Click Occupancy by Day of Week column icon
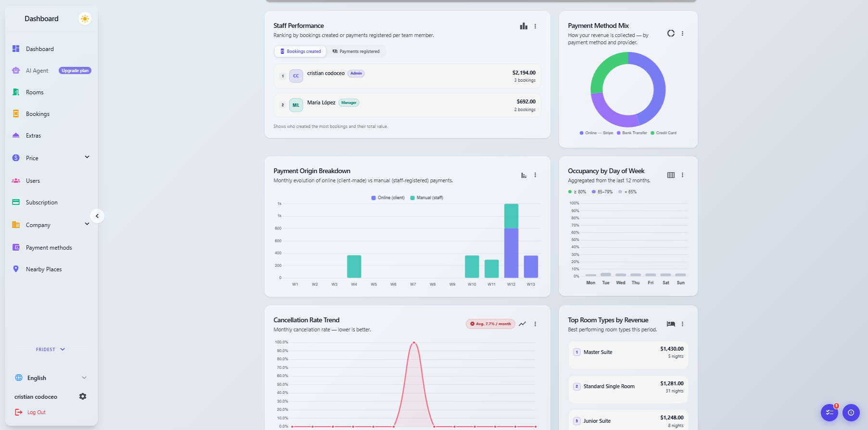868x430 pixels. point(671,175)
